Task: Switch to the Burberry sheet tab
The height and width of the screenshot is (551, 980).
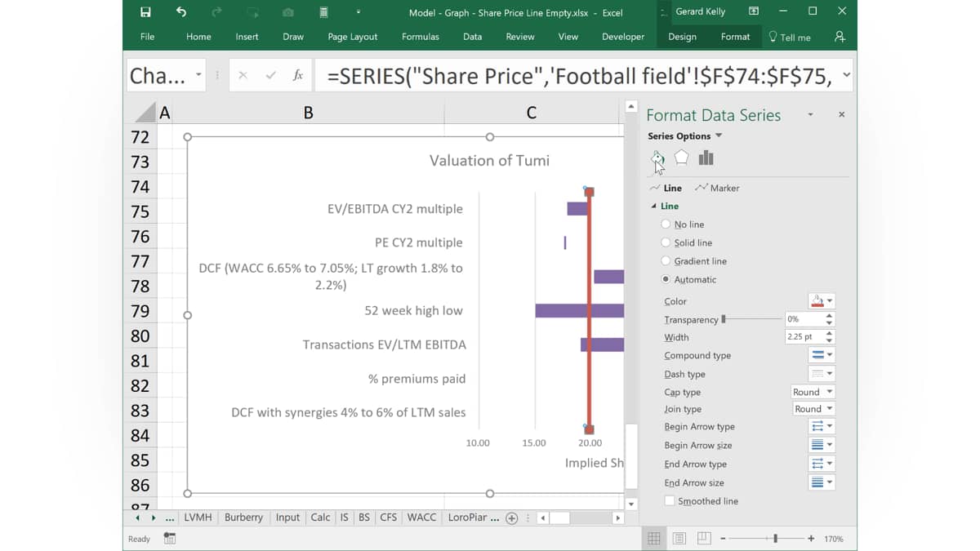Action: tap(243, 518)
